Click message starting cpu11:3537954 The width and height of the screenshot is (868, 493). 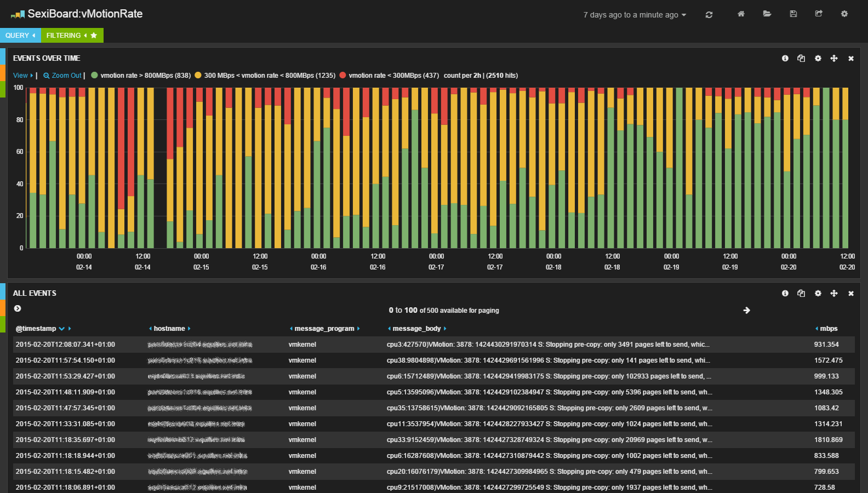point(550,424)
